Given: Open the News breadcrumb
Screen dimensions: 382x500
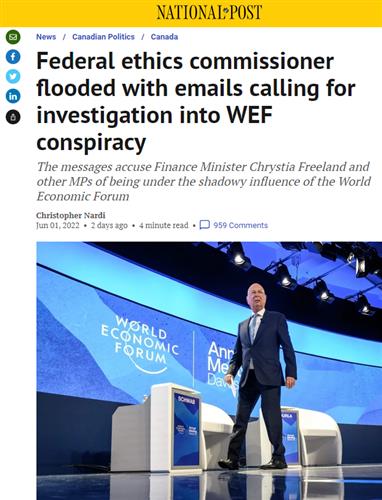Looking at the screenshot, I should 46,37.
